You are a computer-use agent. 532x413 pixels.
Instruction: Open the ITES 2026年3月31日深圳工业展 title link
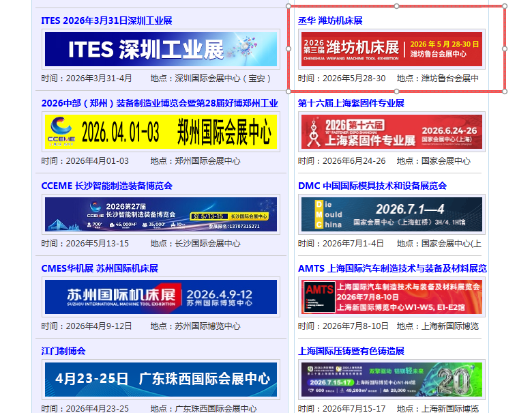[106, 20]
